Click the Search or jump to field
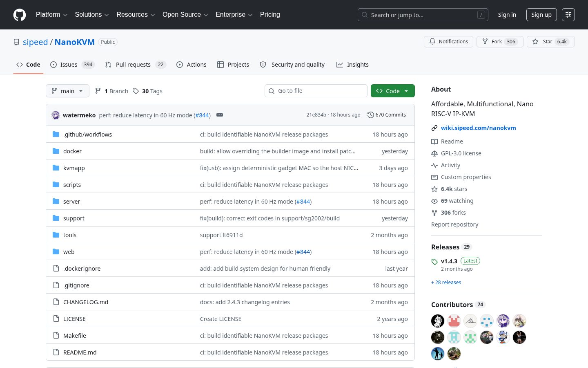This screenshot has width=588, height=368. 423,15
